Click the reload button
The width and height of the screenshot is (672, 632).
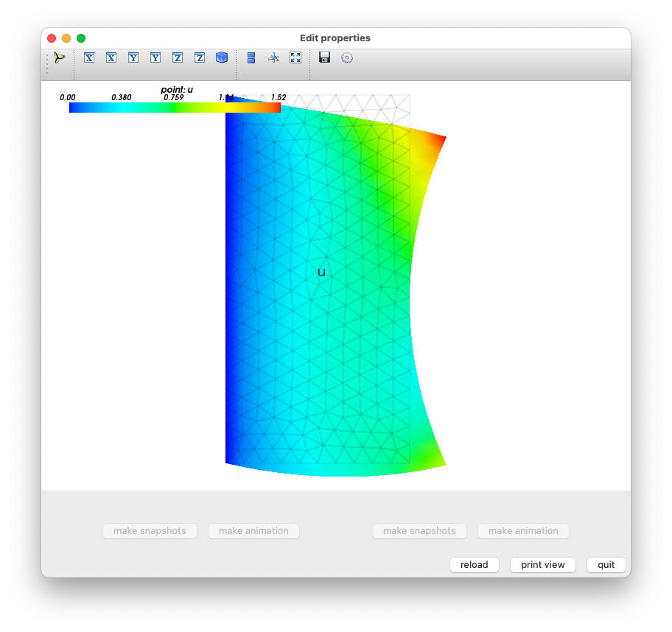tap(475, 565)
